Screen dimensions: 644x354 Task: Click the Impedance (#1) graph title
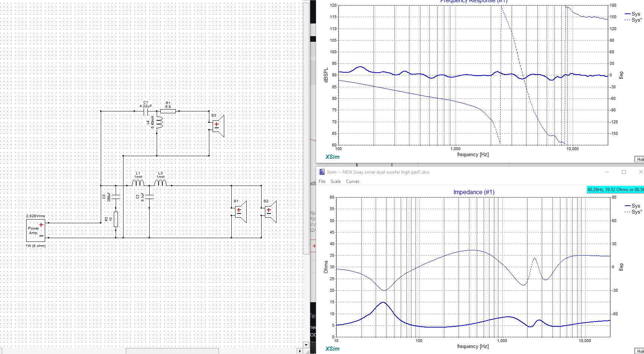coord(474,192)
